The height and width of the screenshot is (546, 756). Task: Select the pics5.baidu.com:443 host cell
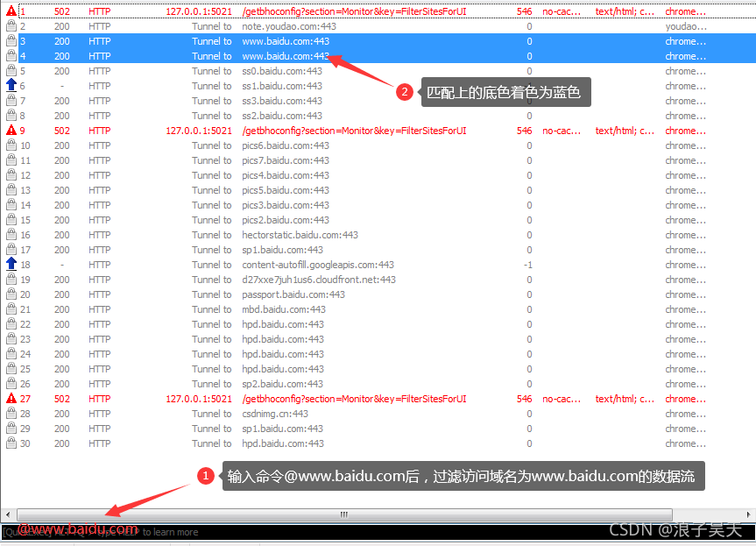tap(286, 190)
